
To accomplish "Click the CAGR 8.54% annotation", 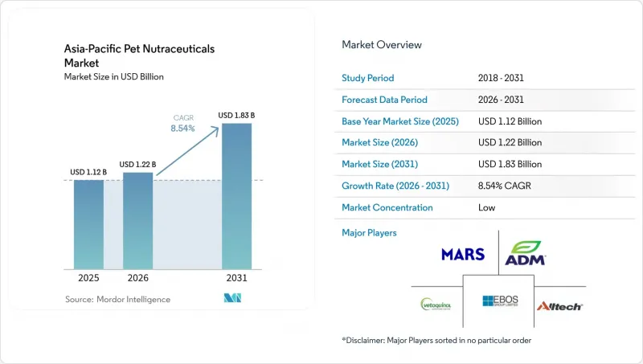I will [183, 124].
